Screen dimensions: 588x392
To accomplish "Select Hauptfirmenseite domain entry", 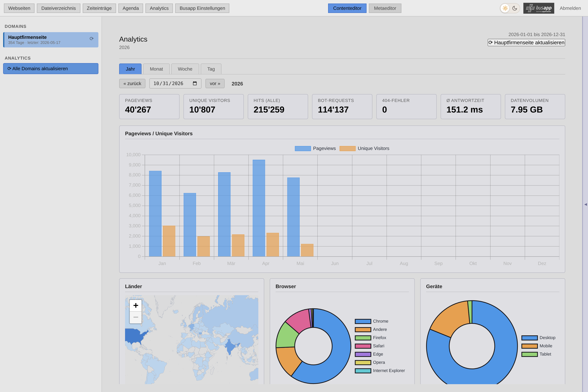I will click(51, 40).
